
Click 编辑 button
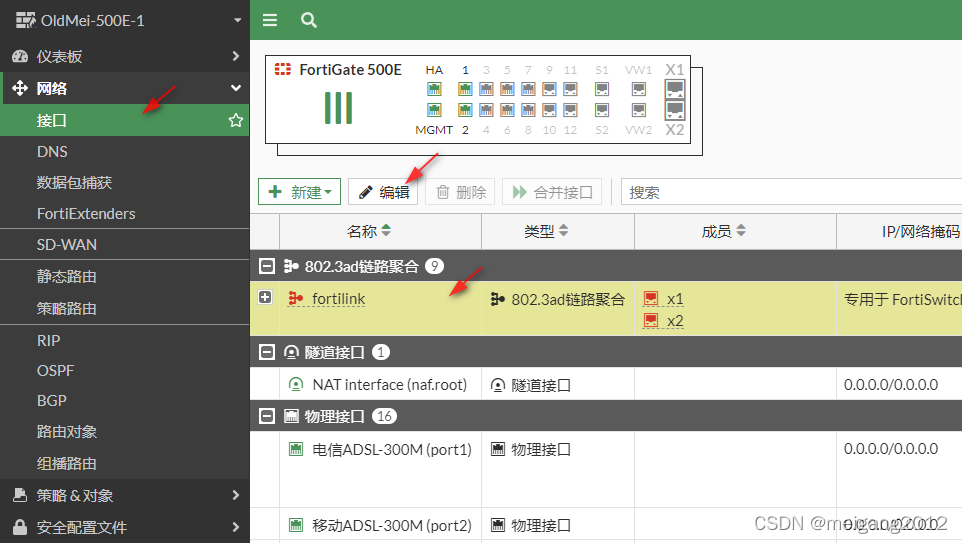tap(383, 192)
